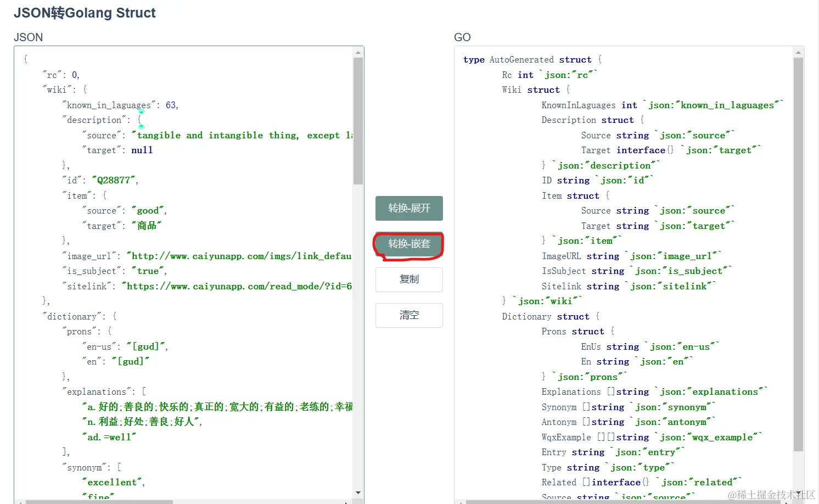Click the "WqxExample [][]string" field line
Viewport: 819px width, 504px height.
(x=652, y=437)
